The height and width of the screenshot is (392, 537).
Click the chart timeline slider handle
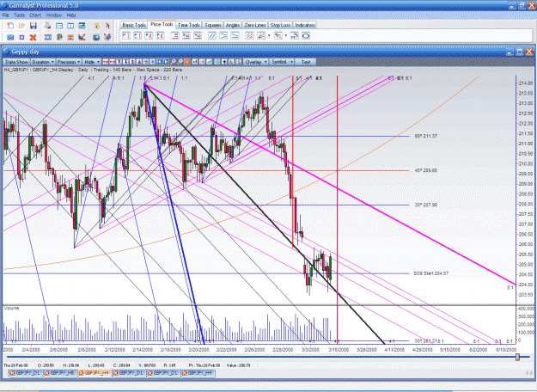(x=517, y=357)
